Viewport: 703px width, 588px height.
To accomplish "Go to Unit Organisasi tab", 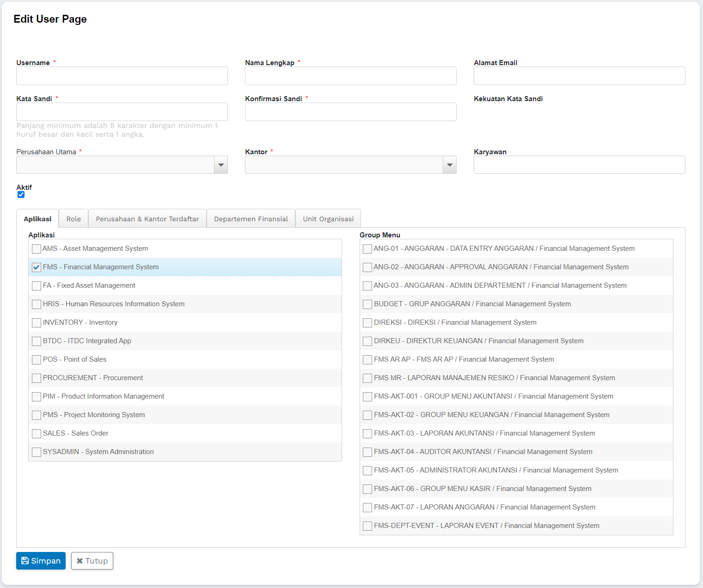I will point(328,219).
